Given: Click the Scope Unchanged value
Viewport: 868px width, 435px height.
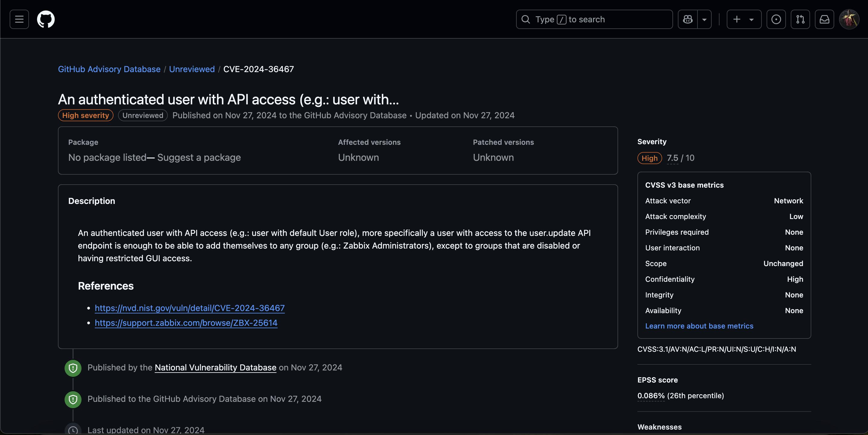Looking at the screenshot, I should (783, 263).
